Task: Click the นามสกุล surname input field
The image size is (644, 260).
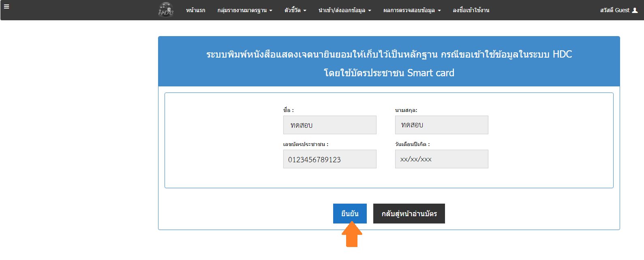Action: point(441,125)
